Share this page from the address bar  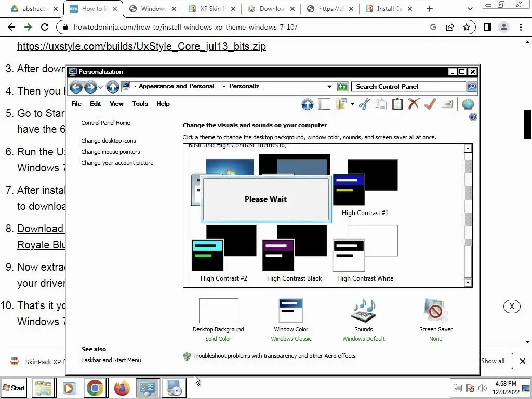pyautogui.click(x=450, y=27)
